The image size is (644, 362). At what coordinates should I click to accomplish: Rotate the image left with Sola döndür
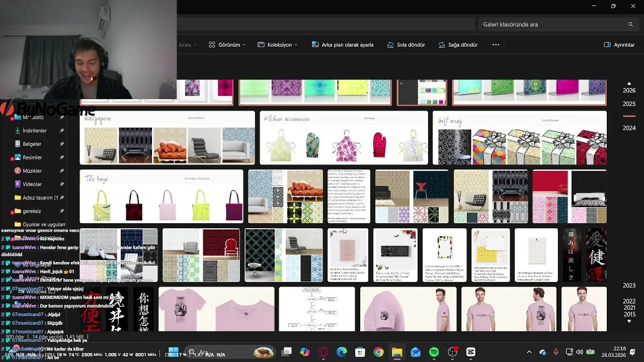coord(406,45)
